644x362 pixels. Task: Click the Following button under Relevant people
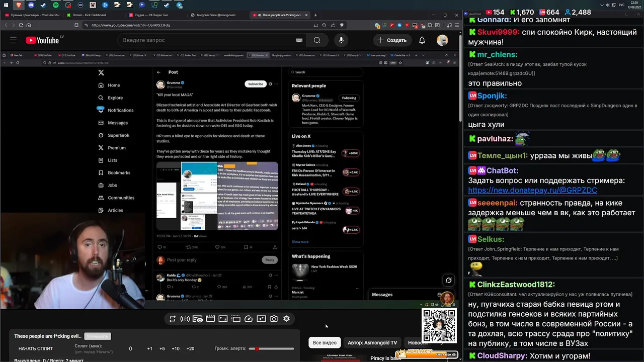pos(349,98)
